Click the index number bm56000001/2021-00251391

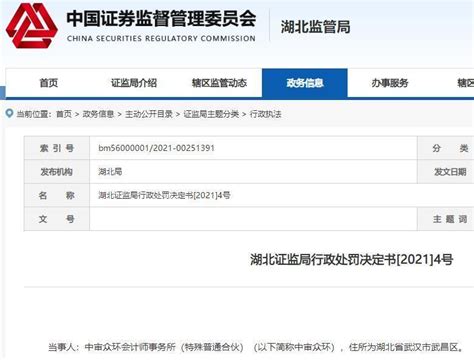(156, 148)
